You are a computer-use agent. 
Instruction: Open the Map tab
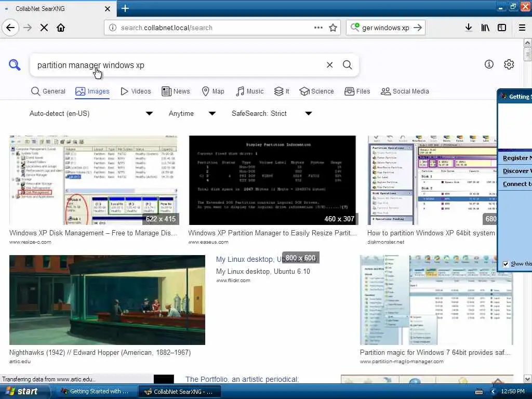(x=213, y=91)
